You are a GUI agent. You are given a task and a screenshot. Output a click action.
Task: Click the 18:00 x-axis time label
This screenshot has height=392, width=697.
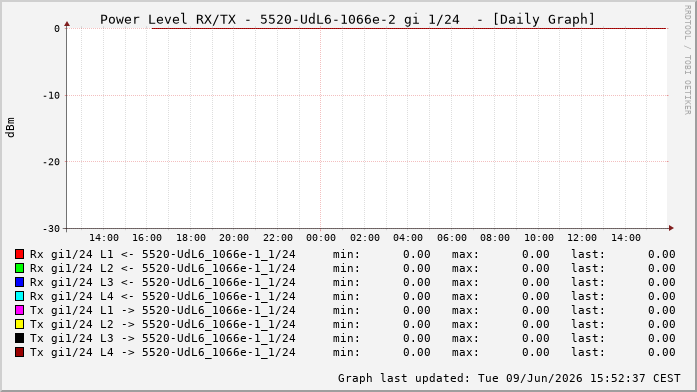pyautogui.click(x=191, y=238)
